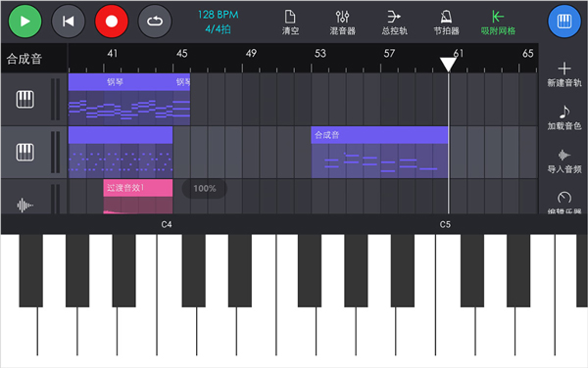The height and width of the screenshot is (368, 588).
Task: Click the playhead marker on the timeline
Action: (448, 64)
